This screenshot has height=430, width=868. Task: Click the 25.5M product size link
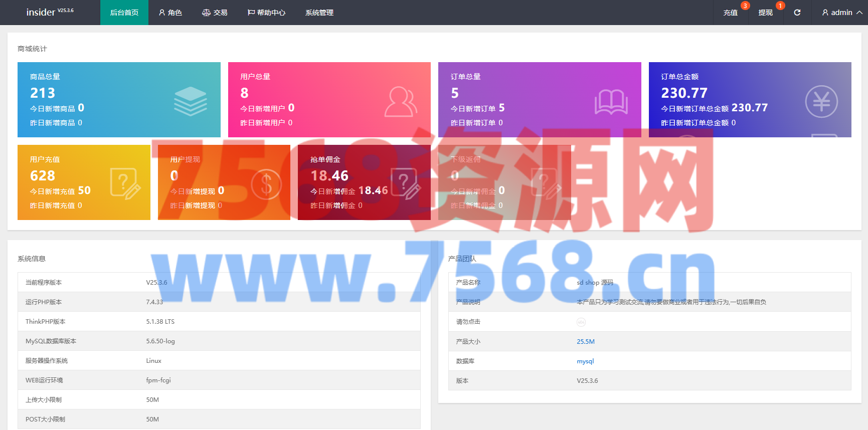(x=585, y=342)
